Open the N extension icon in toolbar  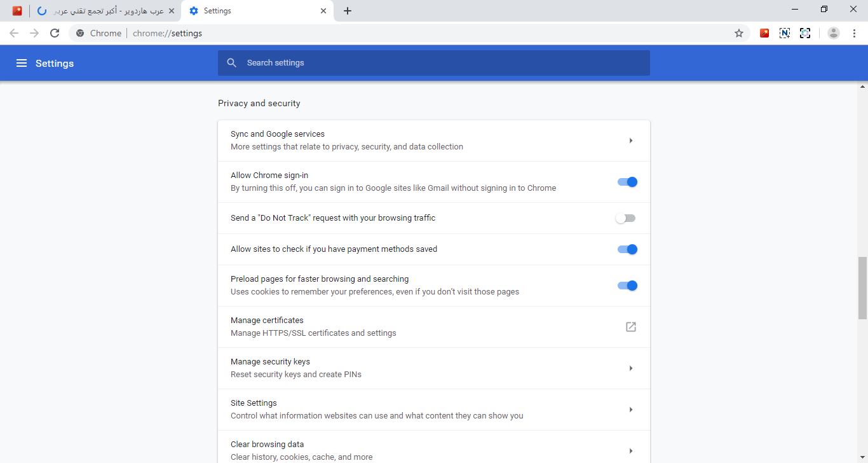click(785, 33)
